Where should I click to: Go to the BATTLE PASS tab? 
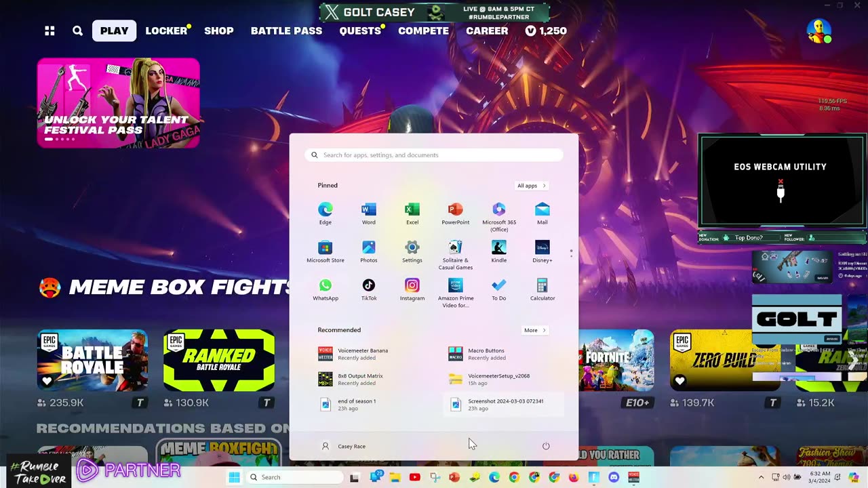click(x=286, y=30)
